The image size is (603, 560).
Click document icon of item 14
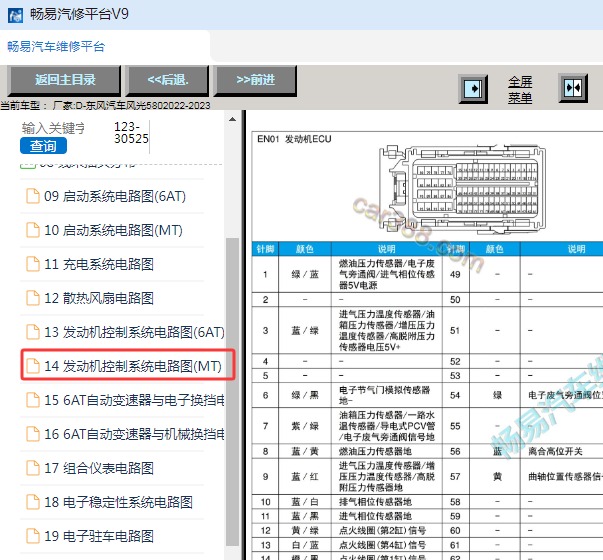pyautogui.click(x=33, y=366)
